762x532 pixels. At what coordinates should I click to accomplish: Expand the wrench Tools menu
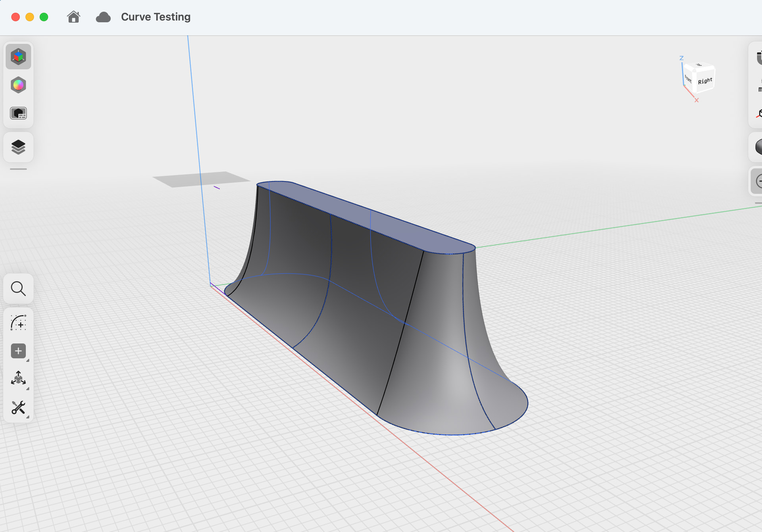tap(18, 407)
